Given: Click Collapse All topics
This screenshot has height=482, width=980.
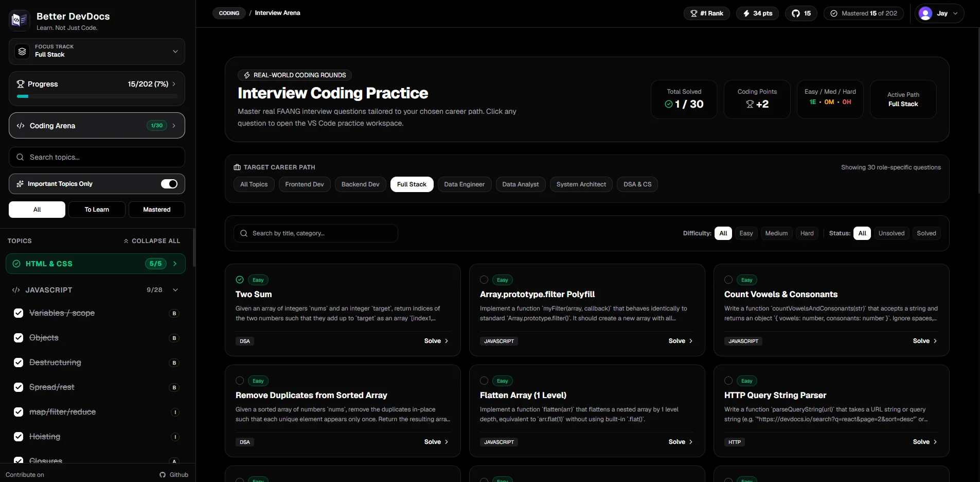Looking at the screenshot, I should [152, 241].
